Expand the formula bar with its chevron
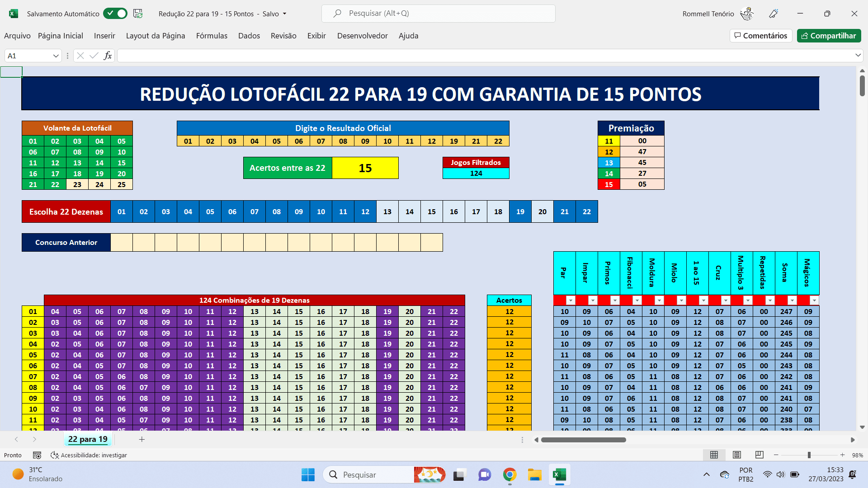 858,56
